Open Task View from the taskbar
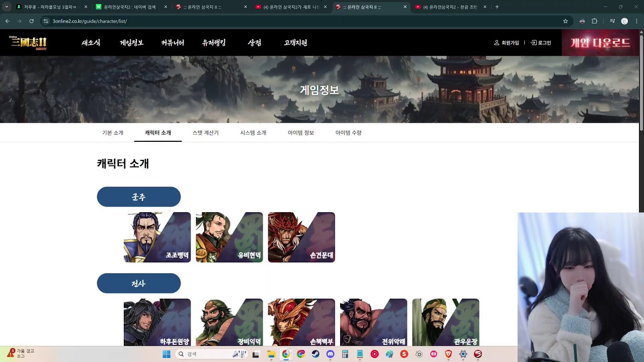 coord(256,354)
